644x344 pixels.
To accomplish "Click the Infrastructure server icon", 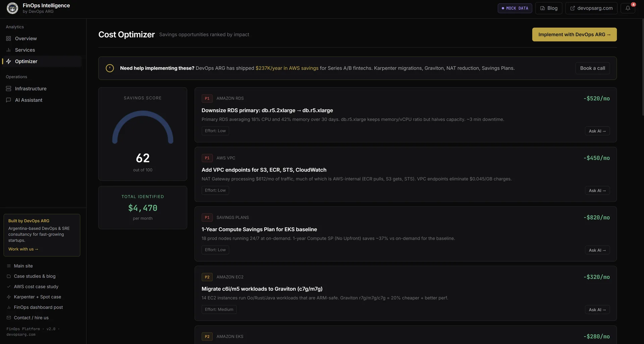I will click(8, 88).
